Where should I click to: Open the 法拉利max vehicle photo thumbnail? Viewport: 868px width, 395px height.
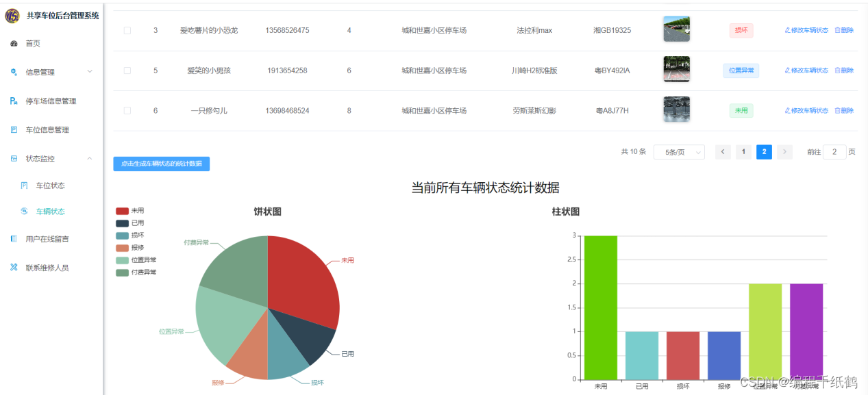(x=676, y=29)
